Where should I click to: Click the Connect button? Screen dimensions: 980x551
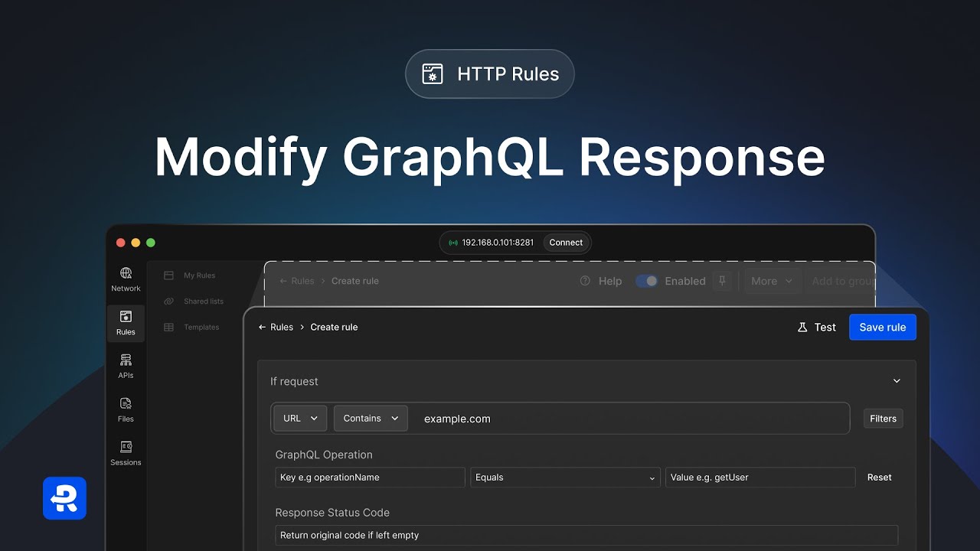point(566,243)
